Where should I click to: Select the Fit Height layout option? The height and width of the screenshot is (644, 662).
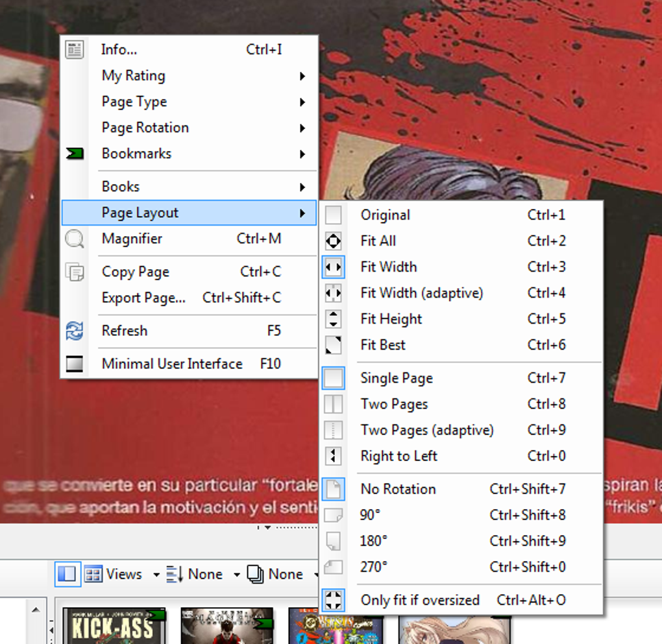[461, 319]
